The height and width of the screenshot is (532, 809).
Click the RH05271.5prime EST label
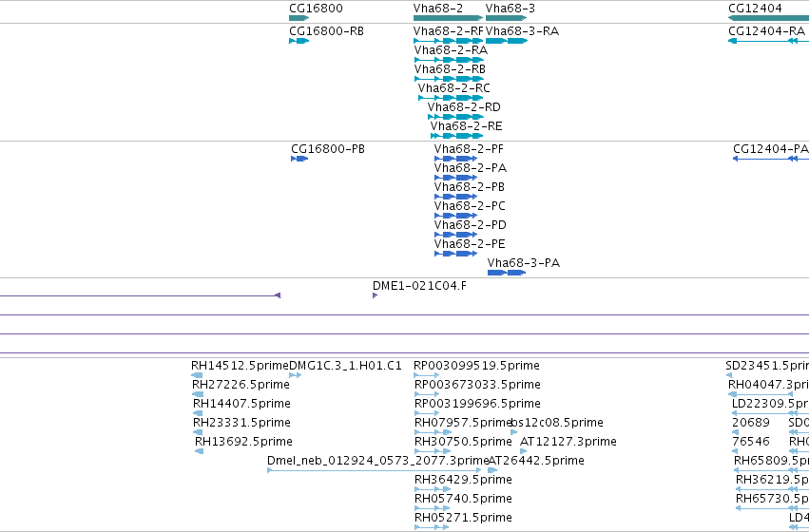[x=463, y=518]
